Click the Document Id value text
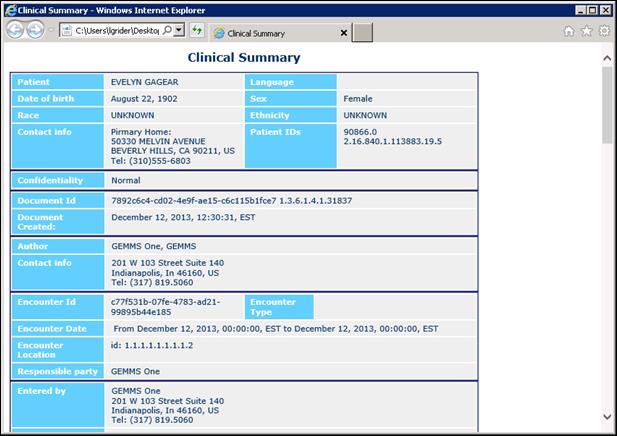The image size is (617, 436). point(231,201)
